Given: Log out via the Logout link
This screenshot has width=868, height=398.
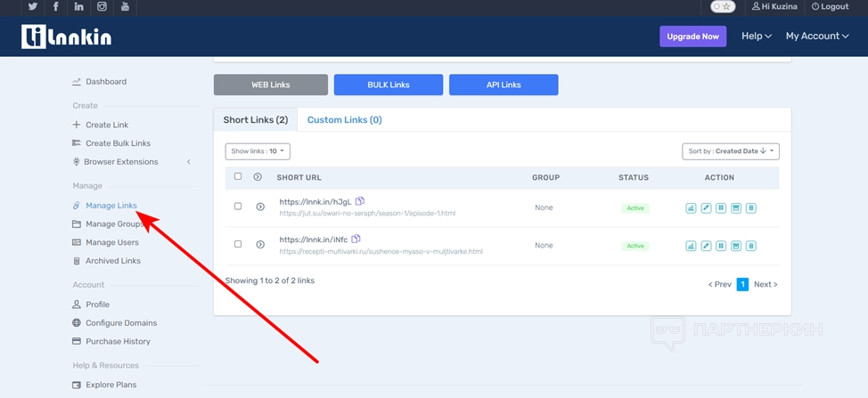Looking at the screenshot, I should [x=830, y=6].
